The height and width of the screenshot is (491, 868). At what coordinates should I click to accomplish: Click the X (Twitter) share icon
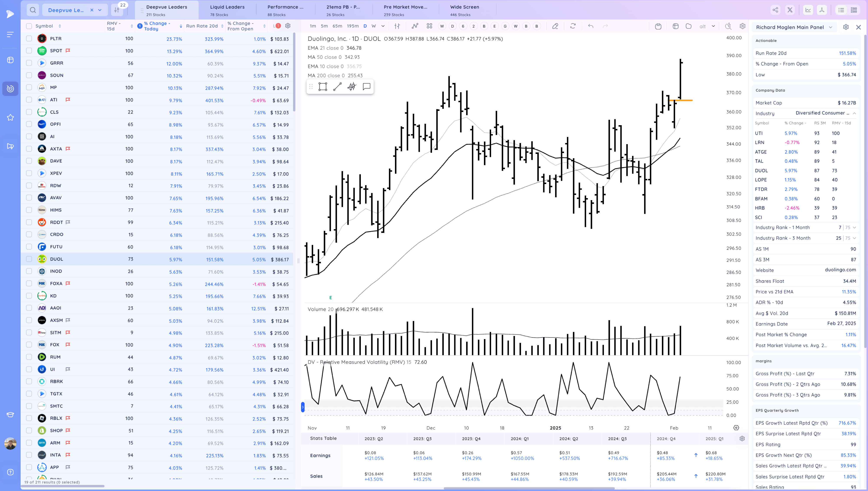point(790,10)
